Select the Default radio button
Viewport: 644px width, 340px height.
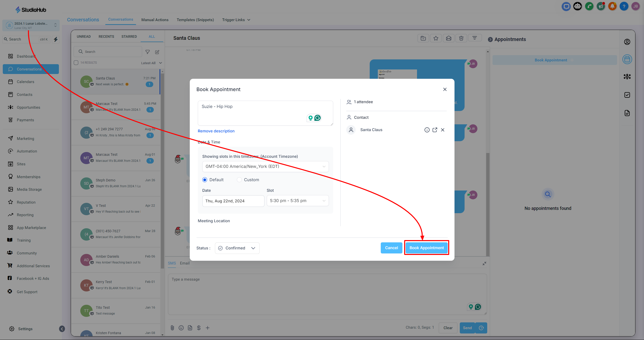tap(205, 180)
